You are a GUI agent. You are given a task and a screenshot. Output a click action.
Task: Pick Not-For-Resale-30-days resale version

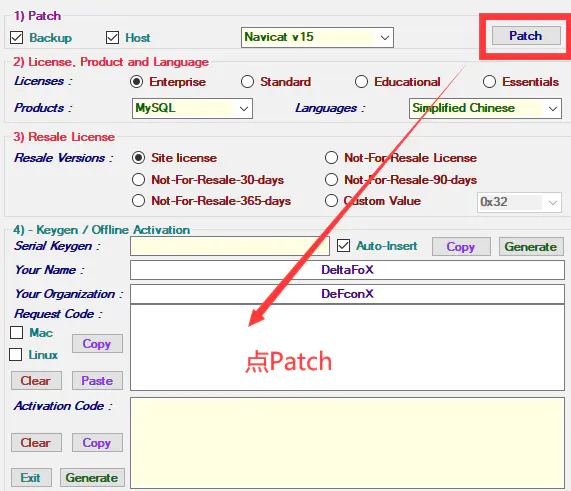click(x=138, y=180)
